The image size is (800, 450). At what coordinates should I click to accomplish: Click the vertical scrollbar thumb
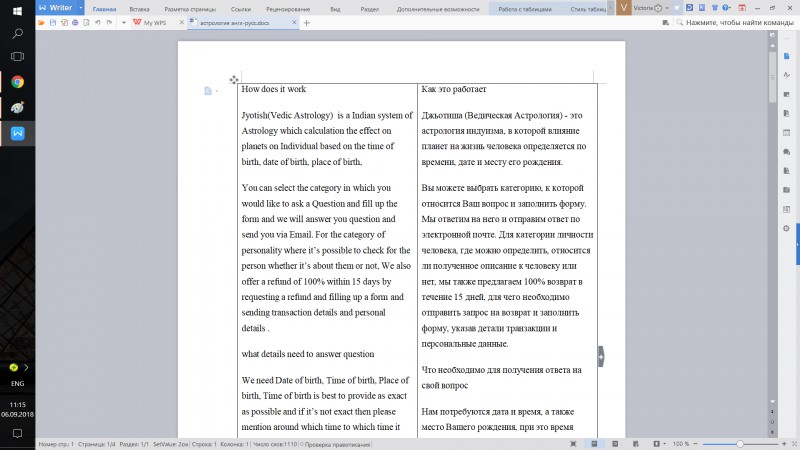(772, 77)
